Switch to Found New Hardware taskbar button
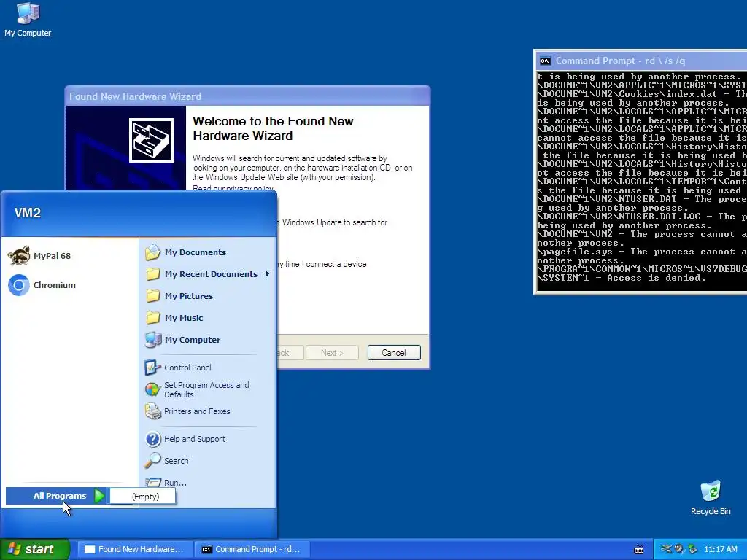Image resolution: width=747 pixels, height=560 pixels. point(135,549)
